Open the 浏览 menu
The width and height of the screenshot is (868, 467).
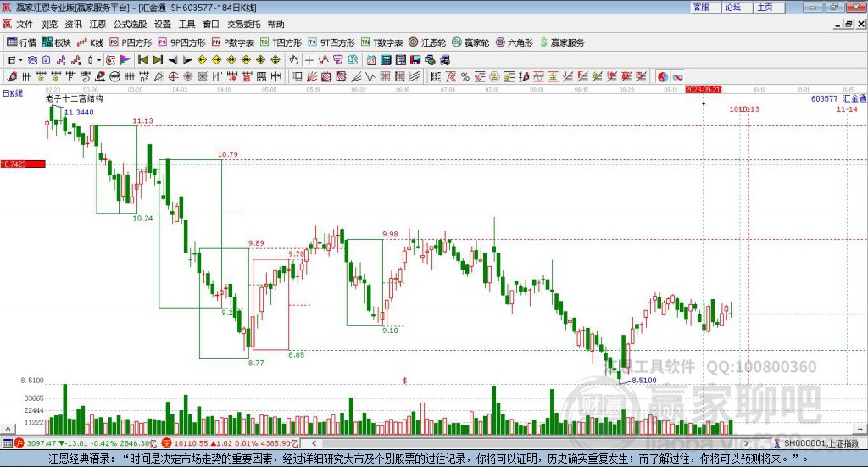[x=48, y=25]
